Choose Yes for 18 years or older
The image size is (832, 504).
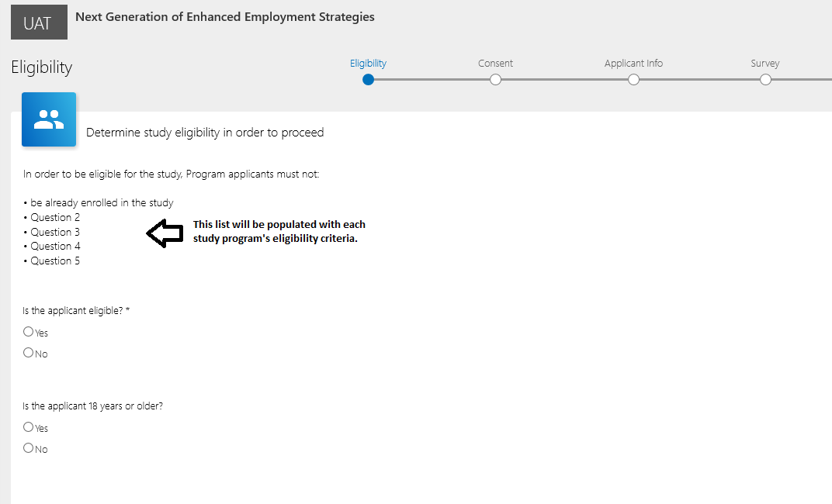(x=29, y=427)
